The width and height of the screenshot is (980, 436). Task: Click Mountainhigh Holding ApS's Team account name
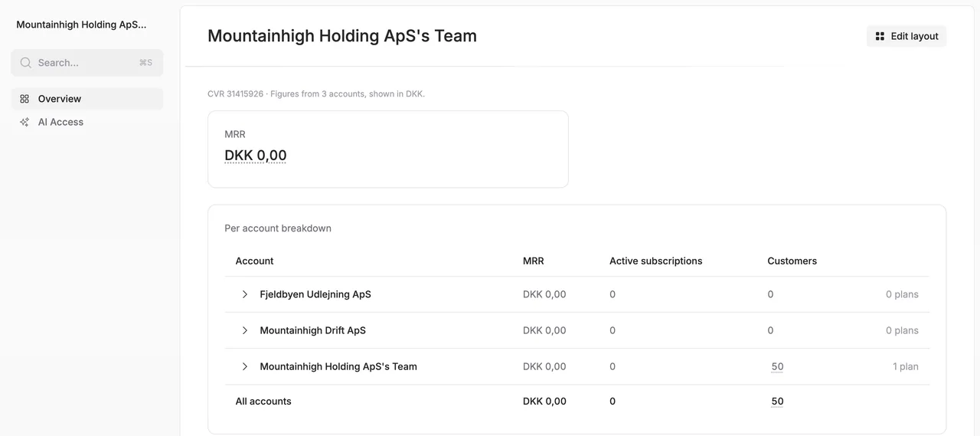[x=338, y=366]
